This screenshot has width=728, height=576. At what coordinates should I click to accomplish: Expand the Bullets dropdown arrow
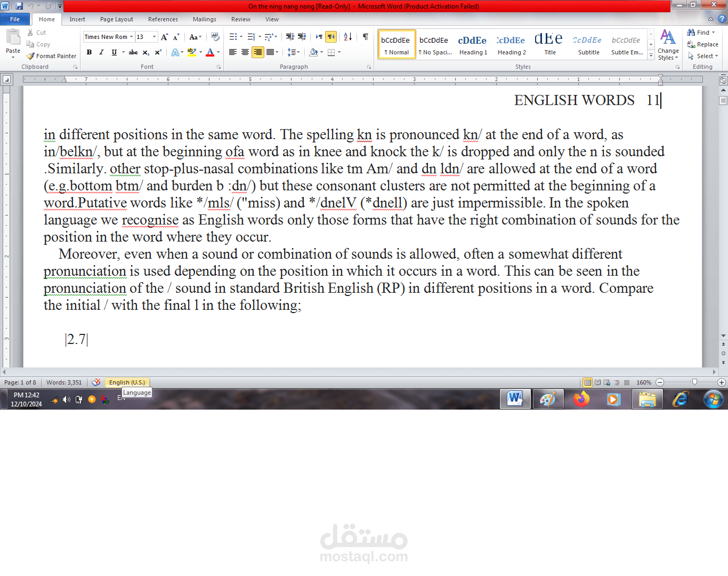click(241, 37)
